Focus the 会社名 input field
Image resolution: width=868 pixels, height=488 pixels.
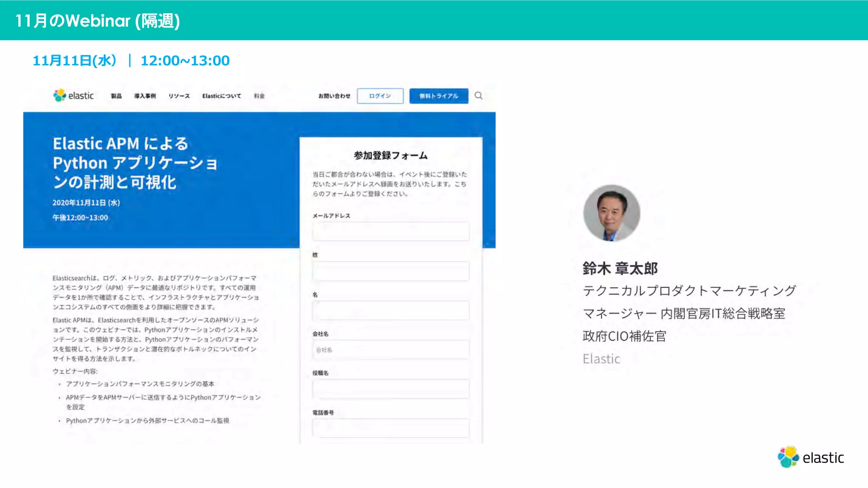coord(391,349)
